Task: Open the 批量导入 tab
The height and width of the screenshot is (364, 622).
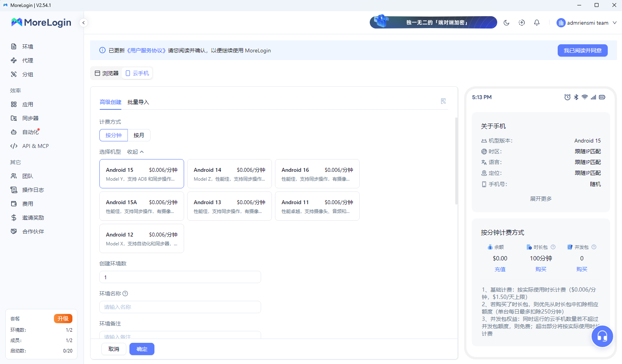Action: 138,102
